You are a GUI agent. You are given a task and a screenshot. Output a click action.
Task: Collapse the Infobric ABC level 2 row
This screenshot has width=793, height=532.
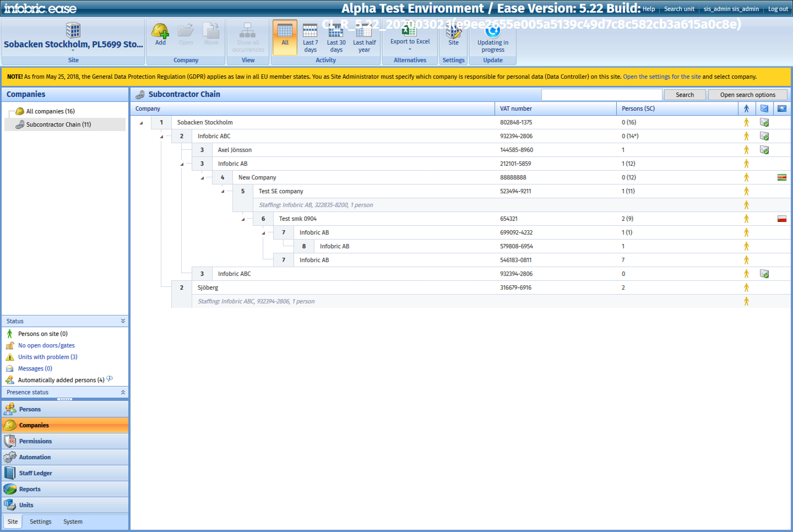point(161,136)
